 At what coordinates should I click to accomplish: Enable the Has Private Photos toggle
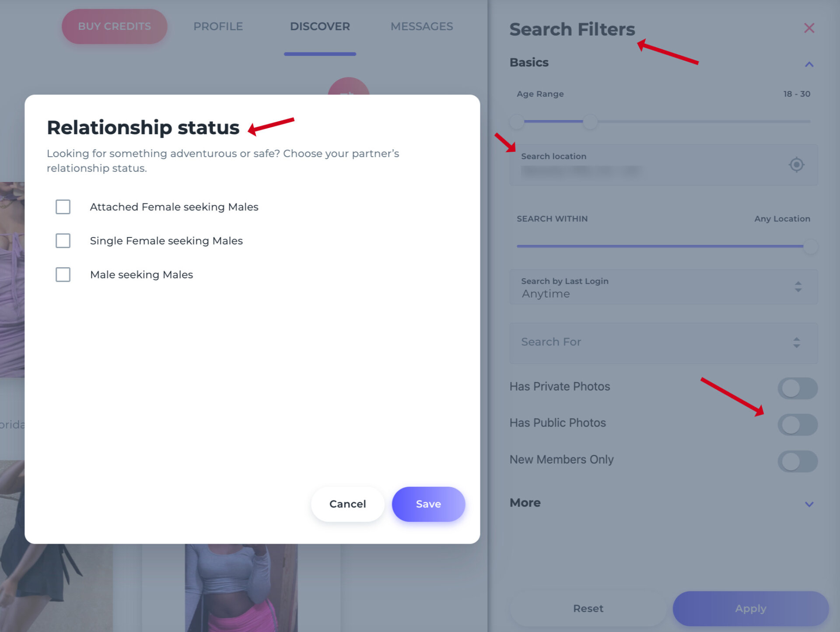tap(798, 388)
